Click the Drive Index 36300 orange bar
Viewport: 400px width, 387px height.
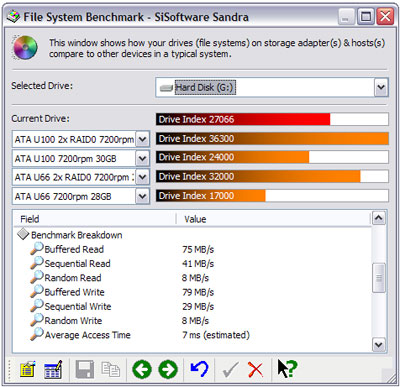tap(272, 138)
